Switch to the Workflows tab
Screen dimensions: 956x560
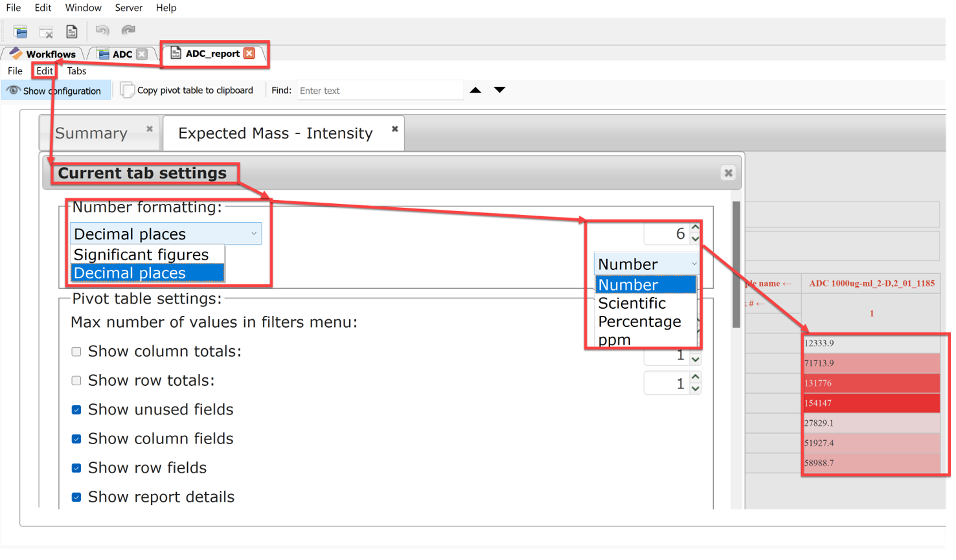[43, 54]
